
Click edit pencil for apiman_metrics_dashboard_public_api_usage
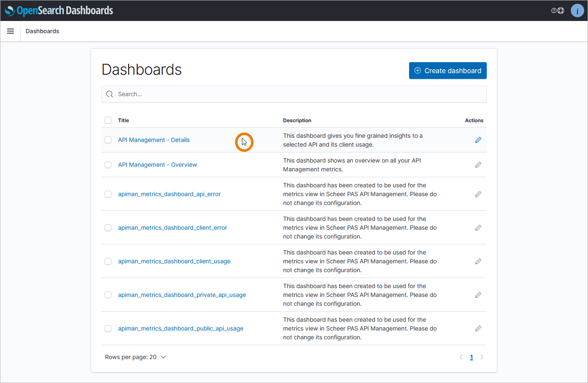[478, 328]
